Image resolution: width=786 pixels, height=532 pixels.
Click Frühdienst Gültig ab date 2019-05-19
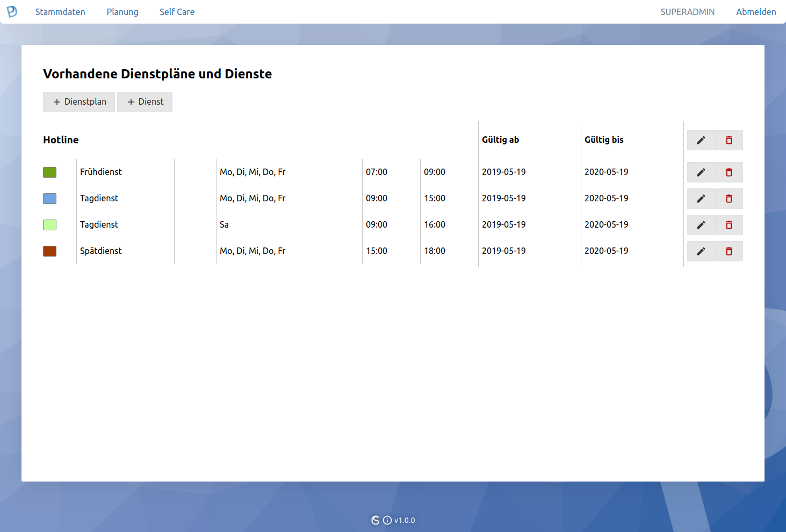[504, 172]
